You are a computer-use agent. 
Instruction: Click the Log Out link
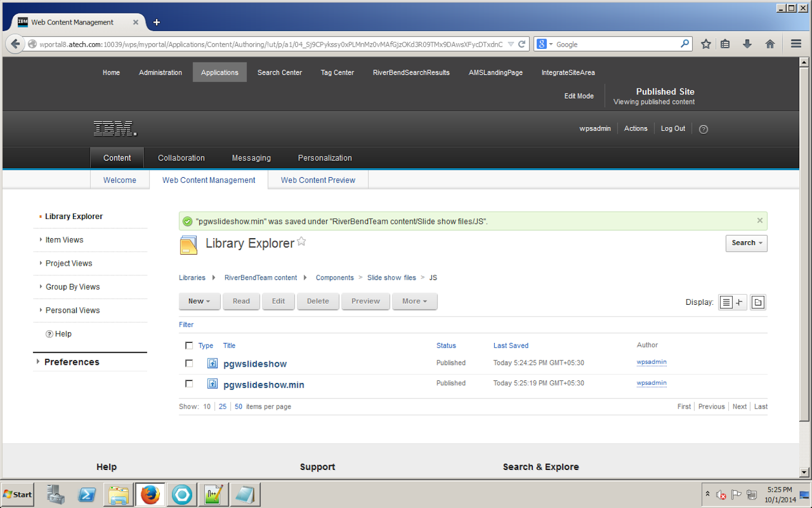[673, 129]
